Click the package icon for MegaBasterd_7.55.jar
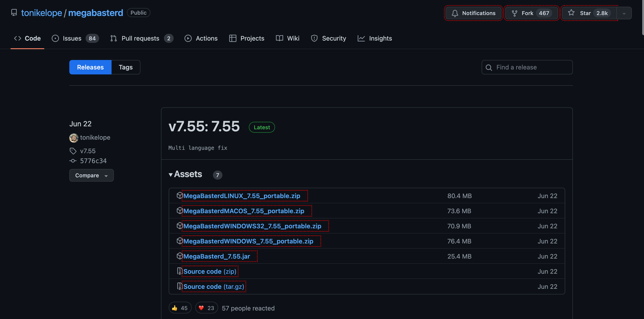Screen dimensions: 644x319 (180, 256)
